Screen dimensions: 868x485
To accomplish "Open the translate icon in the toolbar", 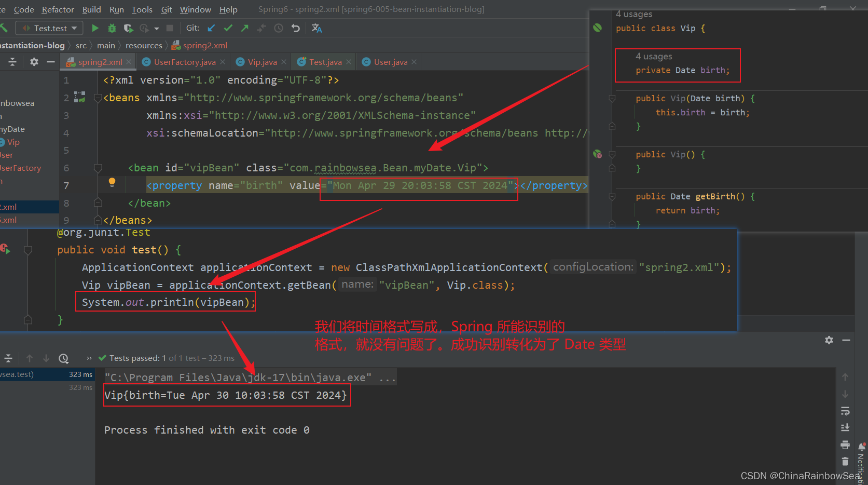I will point(317,28).
